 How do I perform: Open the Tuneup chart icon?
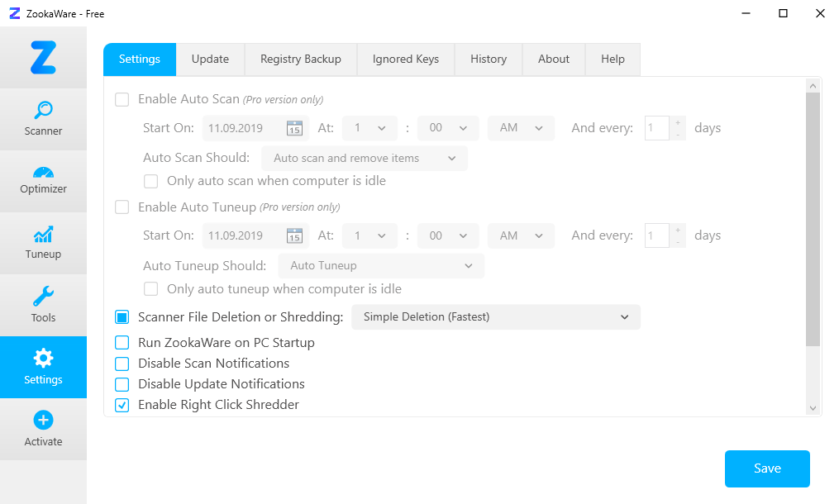43,235
